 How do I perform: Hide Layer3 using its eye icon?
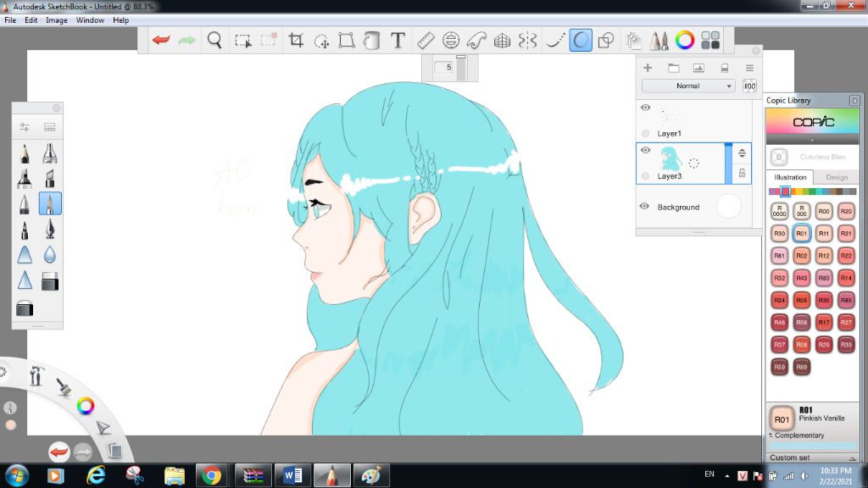coord(645,150)
